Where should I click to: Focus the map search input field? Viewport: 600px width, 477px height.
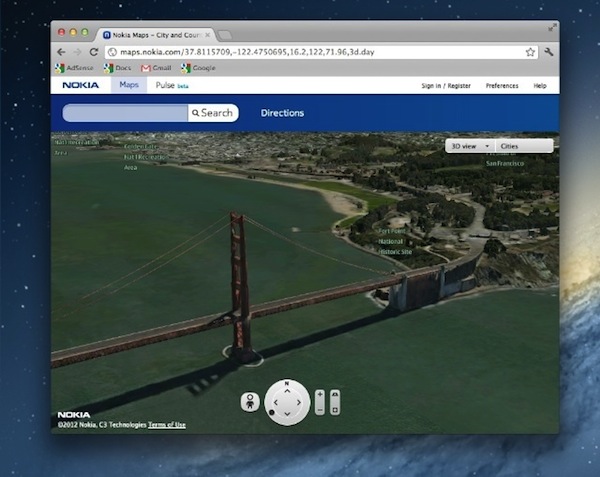click(x=126, y=113)
